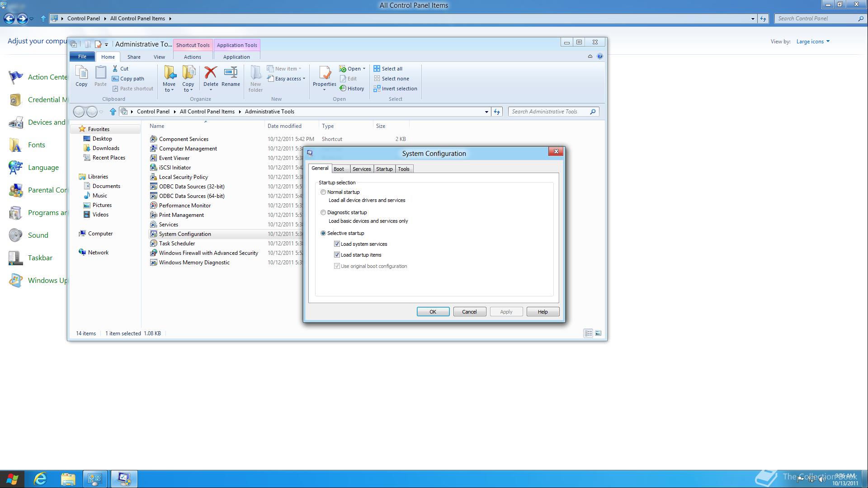
Task: Open the Language Control Panel item
Action: pos(43,167)
